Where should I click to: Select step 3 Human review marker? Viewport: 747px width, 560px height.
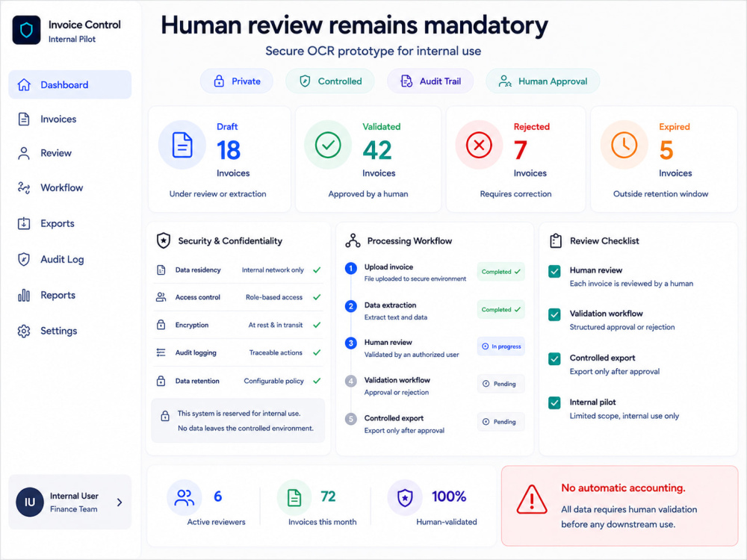pos(351,343)
